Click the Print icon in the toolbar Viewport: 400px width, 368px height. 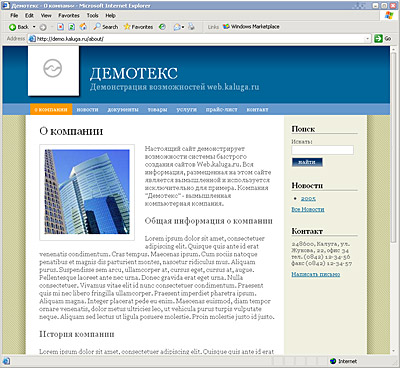(x=191, y=27)
